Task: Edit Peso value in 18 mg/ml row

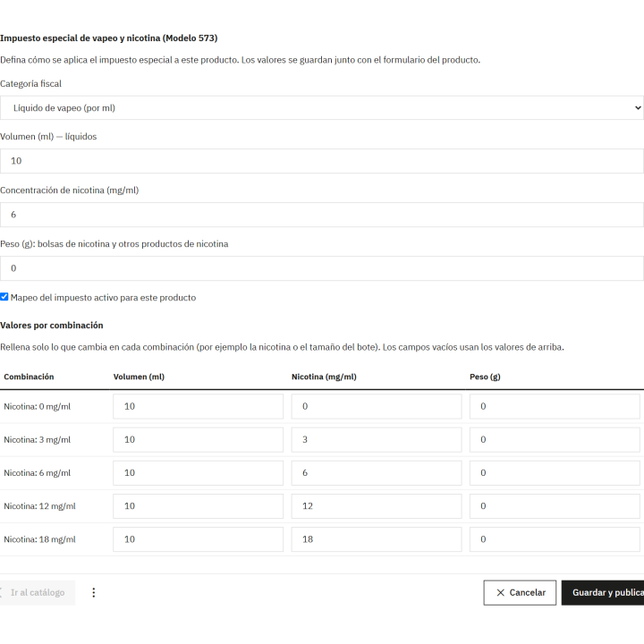Action: (555, 539)
